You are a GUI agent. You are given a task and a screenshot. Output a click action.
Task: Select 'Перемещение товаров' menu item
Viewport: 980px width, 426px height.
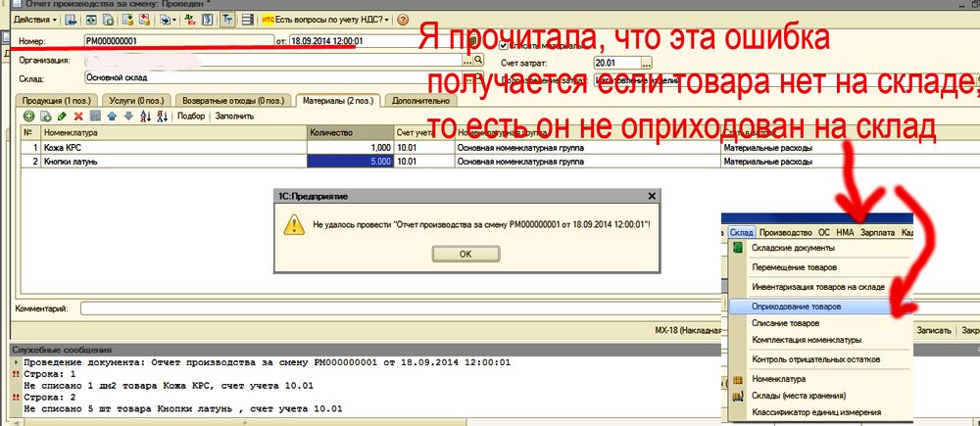click(x=820, y=267)
